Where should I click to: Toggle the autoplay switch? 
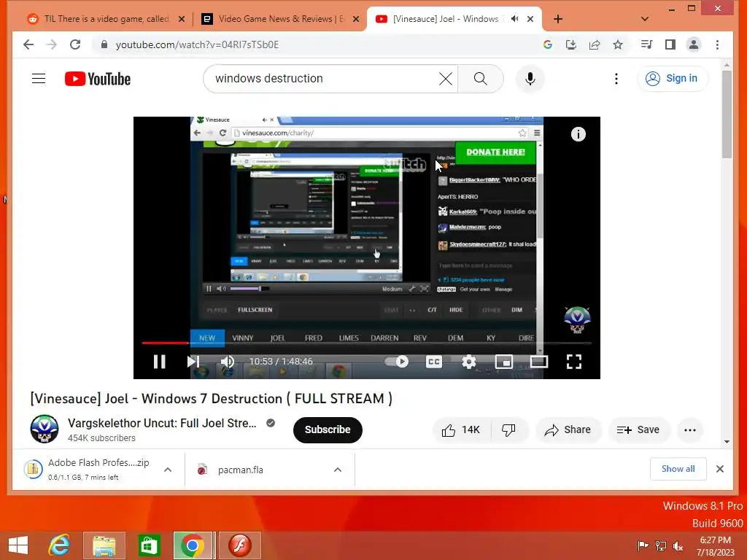398,362
